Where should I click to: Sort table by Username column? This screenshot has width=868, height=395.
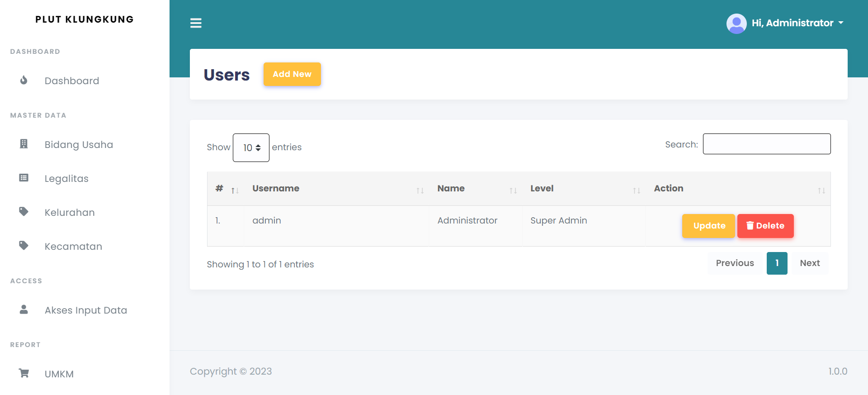[337, 189]
